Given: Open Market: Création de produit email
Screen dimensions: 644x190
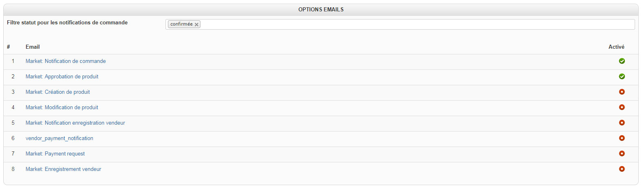Looking at the screenshot, I should 58,92.
